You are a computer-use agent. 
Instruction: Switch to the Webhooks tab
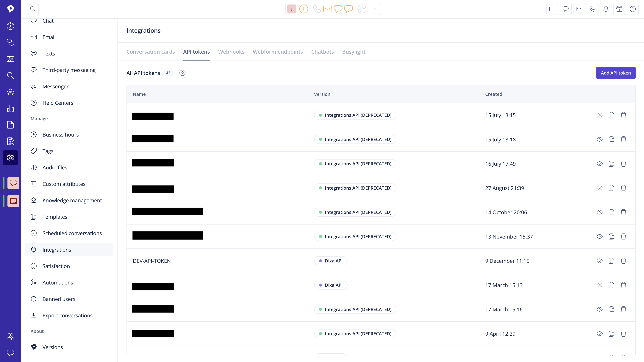pos(231,52)
